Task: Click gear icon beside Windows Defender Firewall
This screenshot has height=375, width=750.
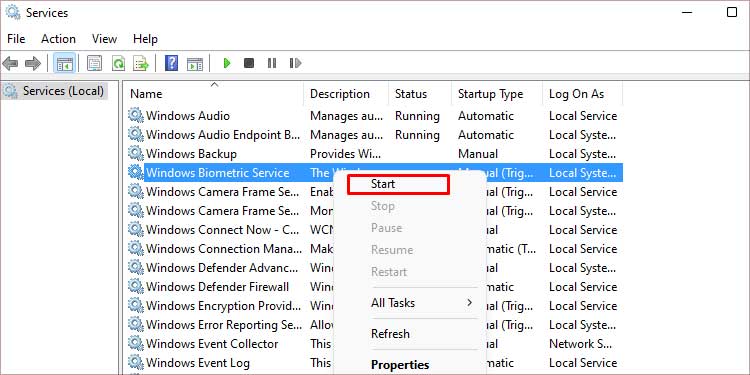Action: pos(136,287)
